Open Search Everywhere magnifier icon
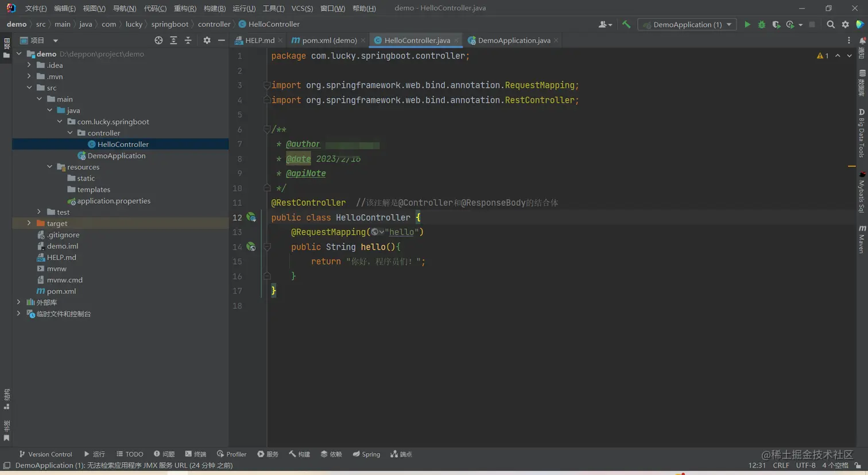The image size is (868, 475). coord(831,25)
